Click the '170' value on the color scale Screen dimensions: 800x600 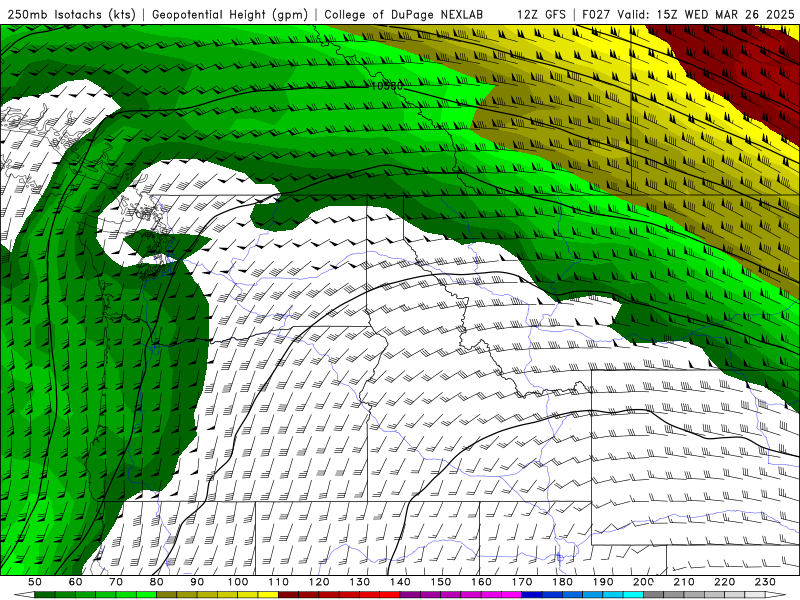click(522, 582)
